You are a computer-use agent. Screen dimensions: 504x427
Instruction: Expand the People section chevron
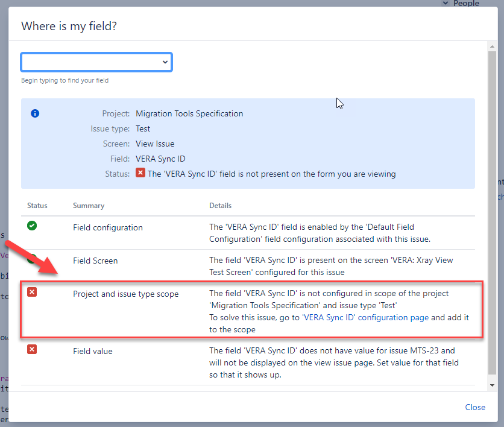[446, 3]
